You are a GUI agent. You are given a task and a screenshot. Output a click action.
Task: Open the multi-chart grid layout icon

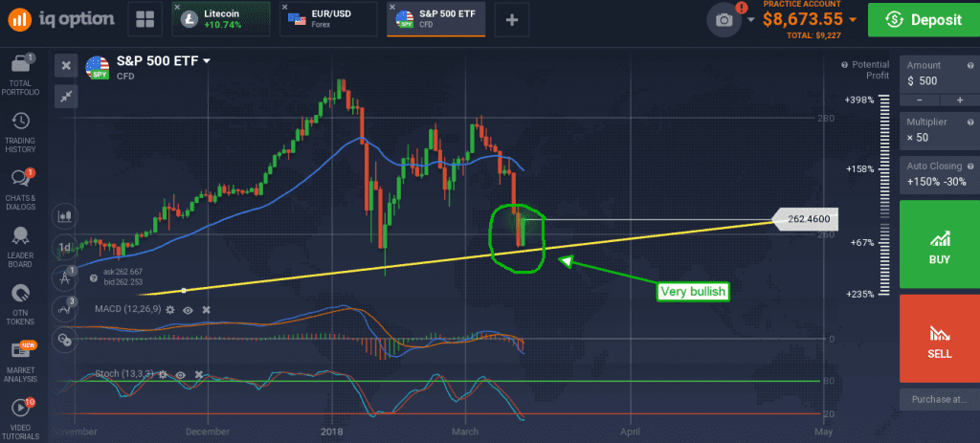145,19
